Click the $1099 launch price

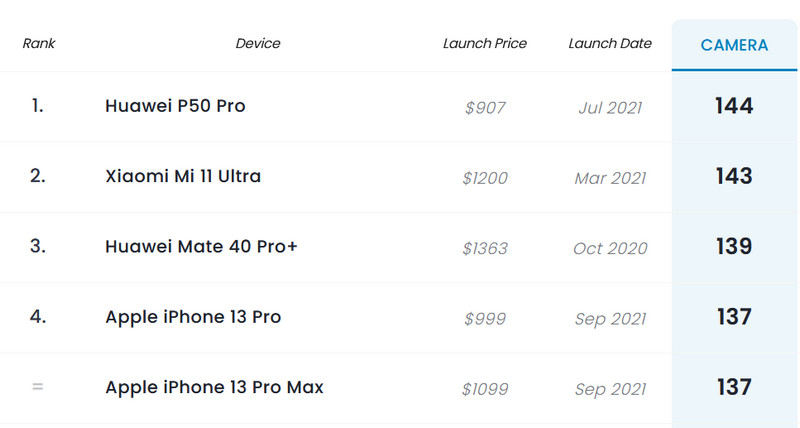tap(485, 388)
